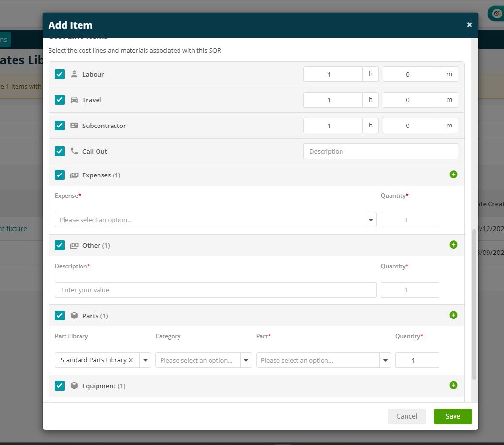Click the 'Parts (1)' label text
Screen dimensions: 504x445
coord(95,316)
